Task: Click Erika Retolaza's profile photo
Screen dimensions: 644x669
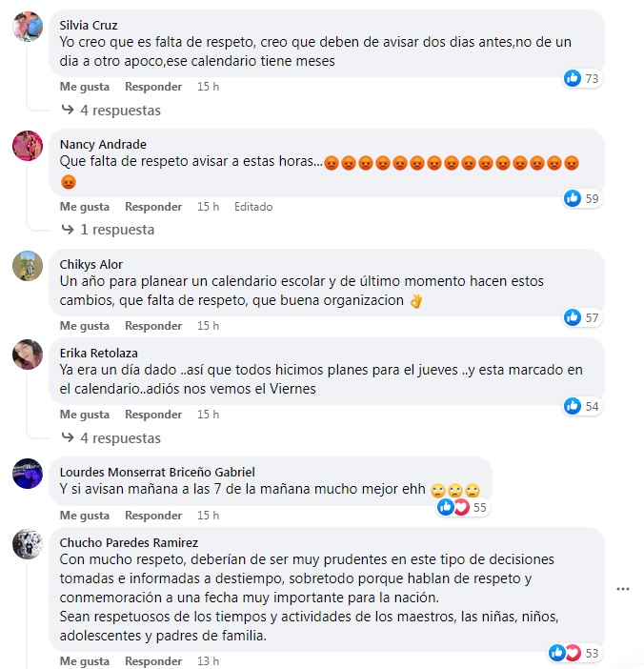Action: pos(28,355)
